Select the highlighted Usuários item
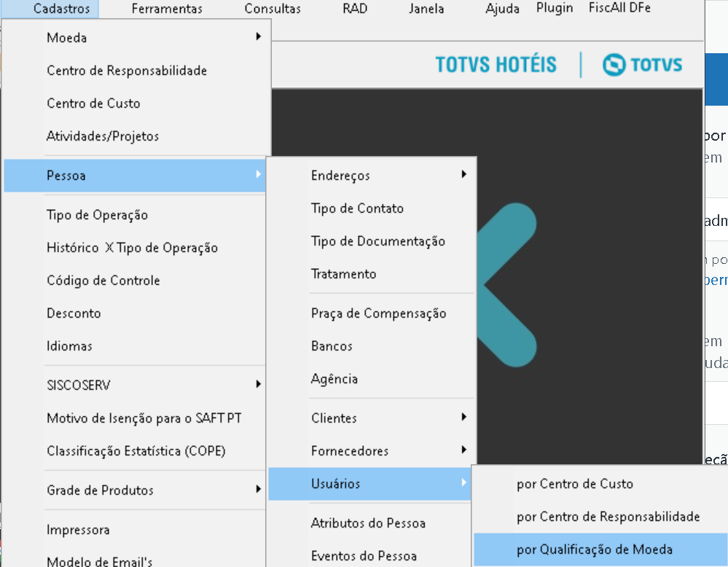The width and height of the screenshot is (728, 567). [x=369, y=484]
